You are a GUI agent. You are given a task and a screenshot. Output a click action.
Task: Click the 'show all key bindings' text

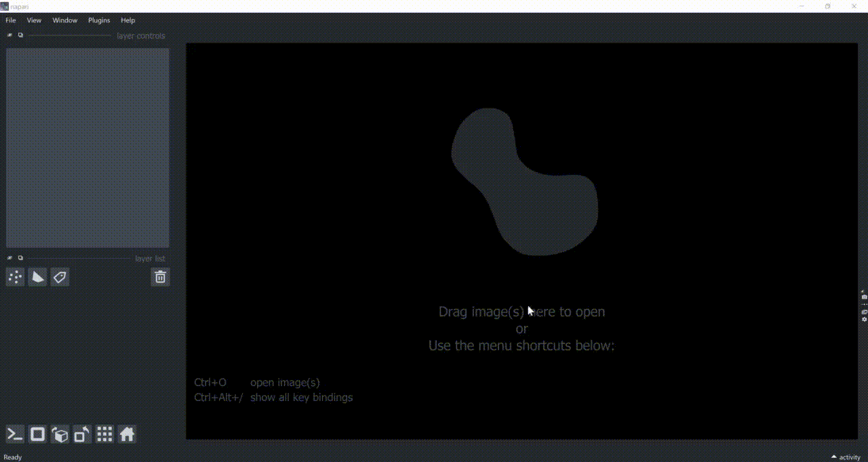pos(301,397)
